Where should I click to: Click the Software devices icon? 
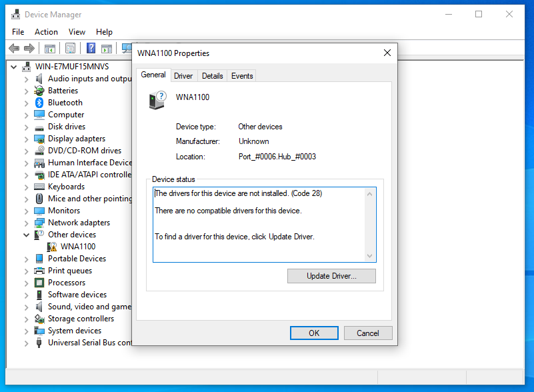pos(39,295)
